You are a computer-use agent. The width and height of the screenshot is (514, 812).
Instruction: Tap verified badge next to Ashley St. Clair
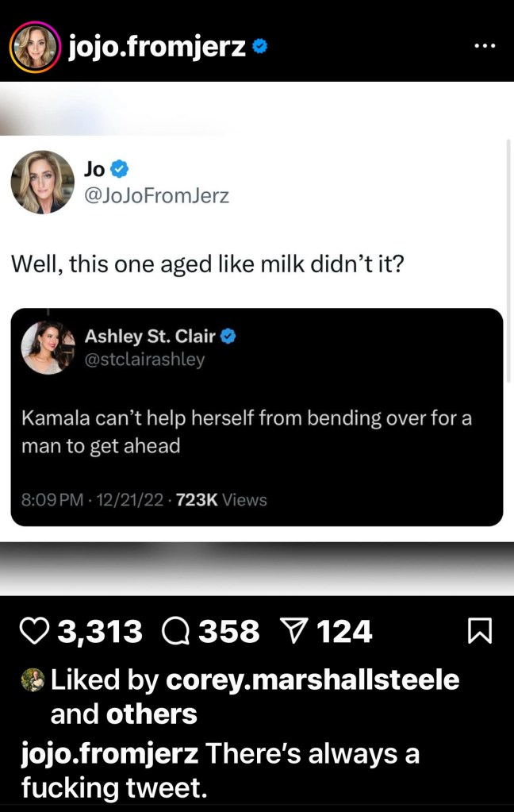click(x=228, y=337)
